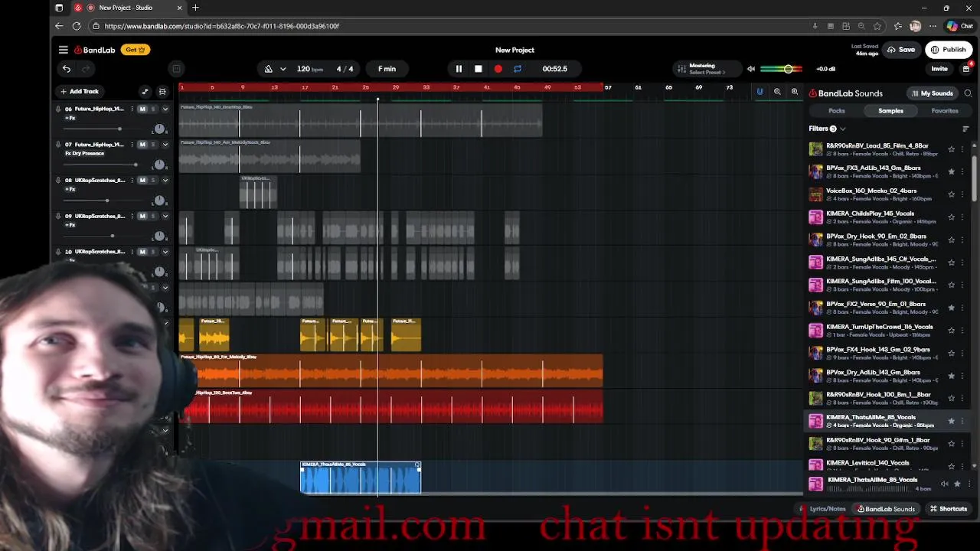Open the track layout options icon

(162, 91)
